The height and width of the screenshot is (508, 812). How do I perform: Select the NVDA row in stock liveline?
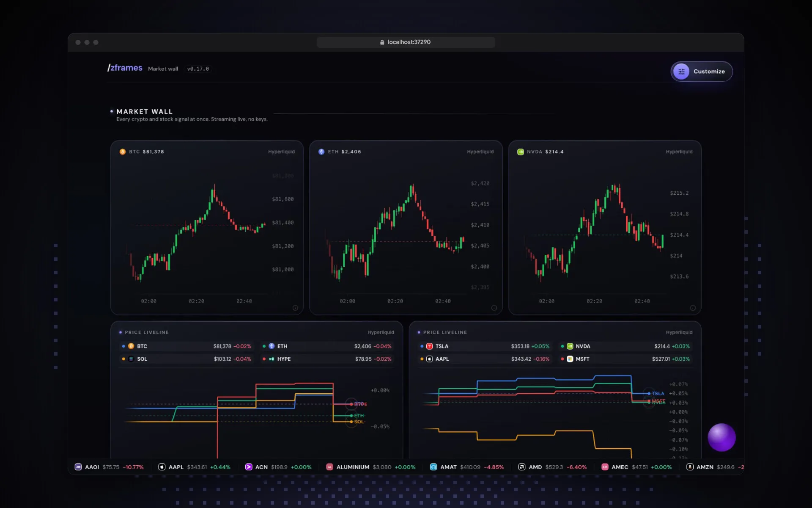click(625, 346)
